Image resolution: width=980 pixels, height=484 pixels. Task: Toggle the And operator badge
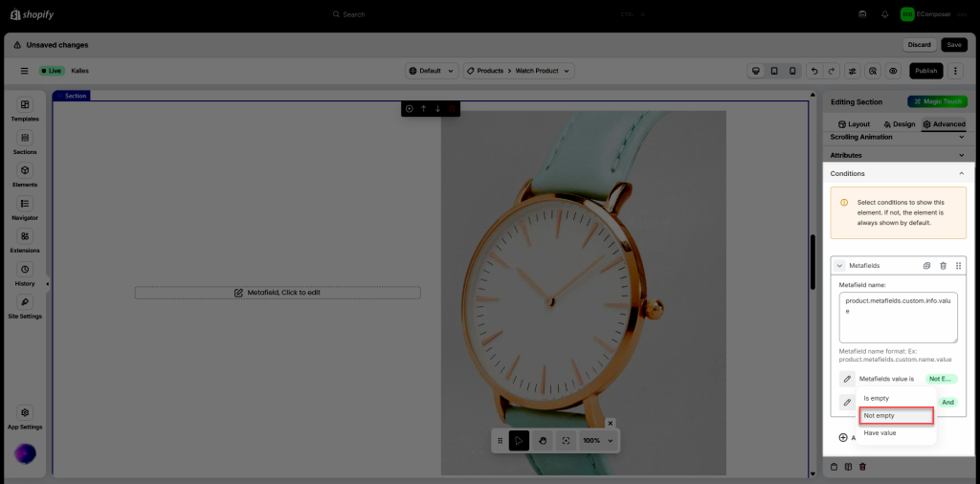pos(947,403)
